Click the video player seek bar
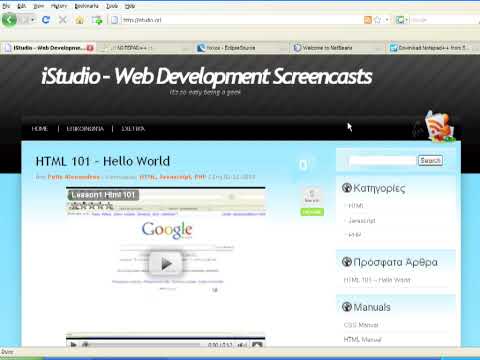480x360 pixels. pos(143,345)
